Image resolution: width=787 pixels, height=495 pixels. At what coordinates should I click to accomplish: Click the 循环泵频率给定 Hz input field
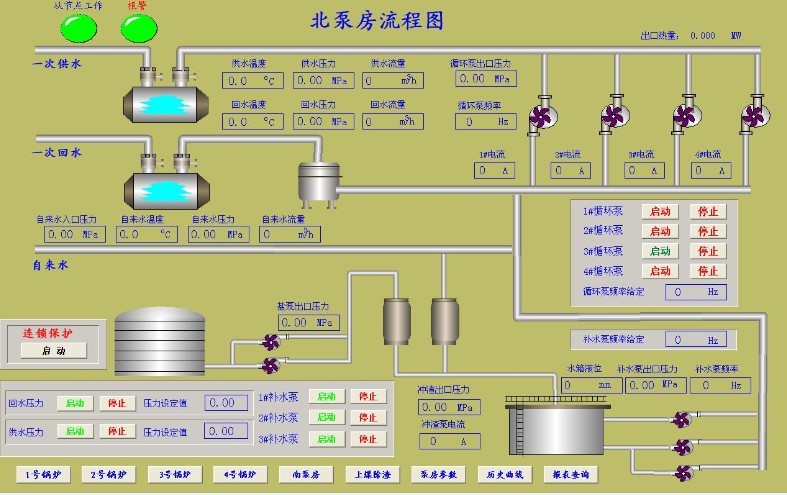(696, 292)
